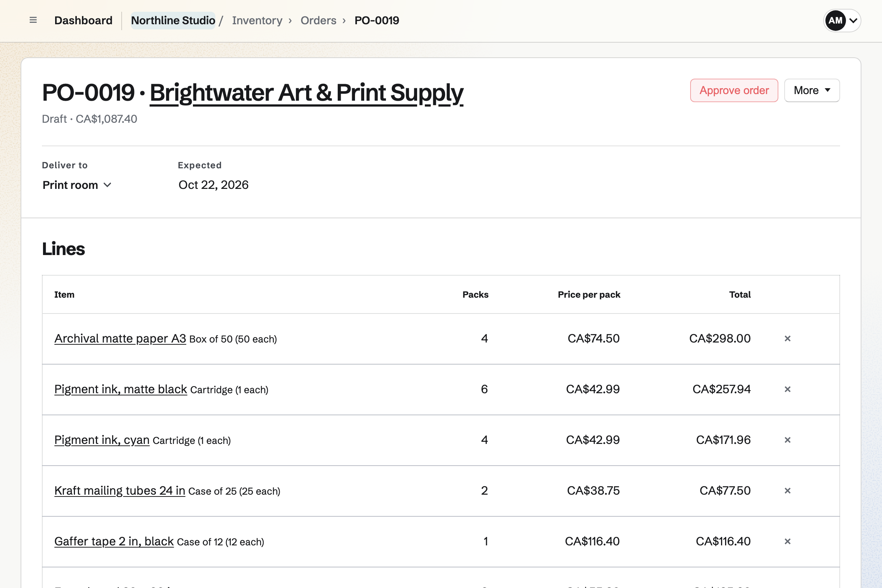Remove the Pigment ink, cyan line

pos(788,440)
